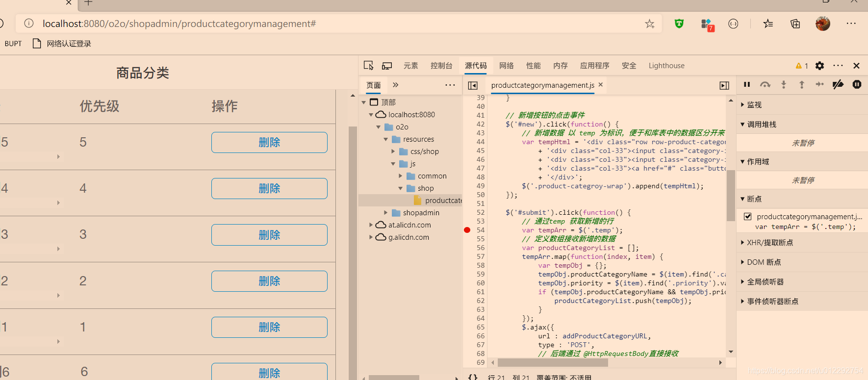868x380 pixels.
Task: Hide the file navigator pane
Action: 473,85
